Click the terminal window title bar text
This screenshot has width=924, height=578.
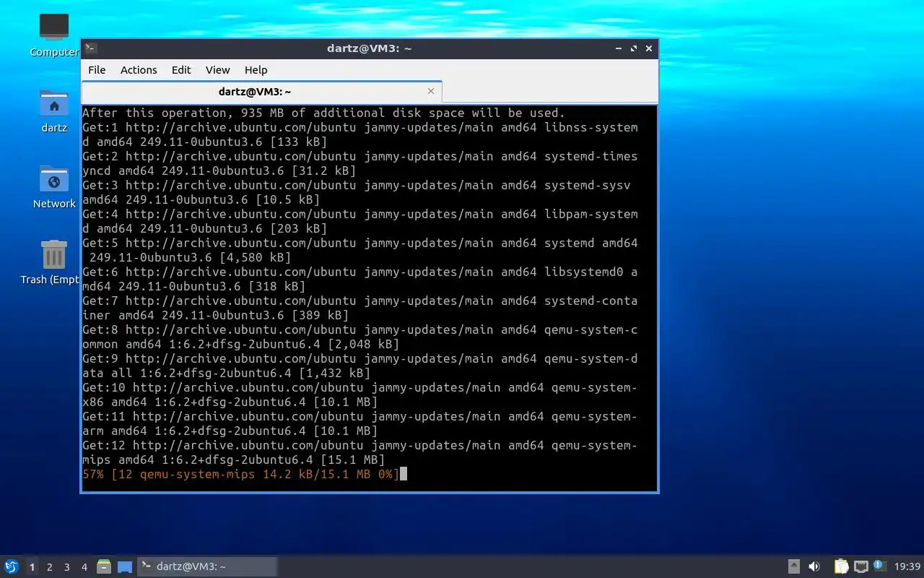(369, 48)
